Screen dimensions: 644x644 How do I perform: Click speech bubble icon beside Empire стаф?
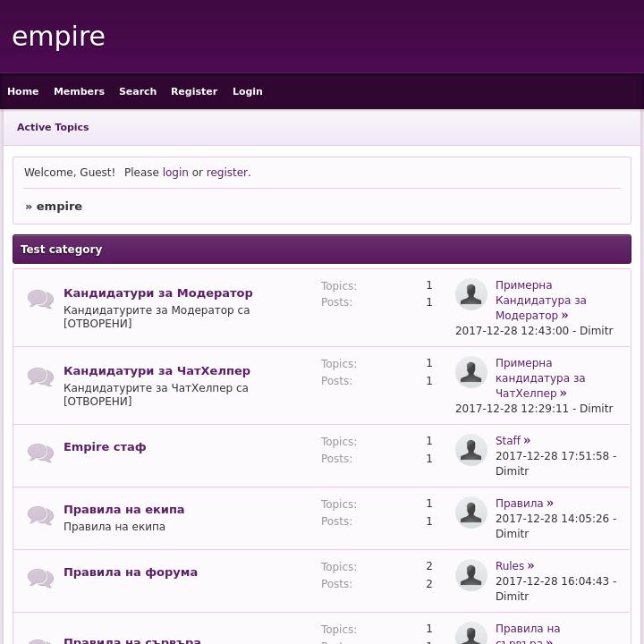coord(40,453)
